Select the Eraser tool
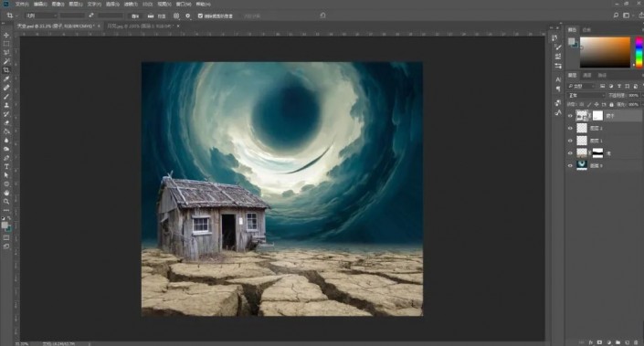This screenshot has height=346, width=644. click(x=6, y=122)
